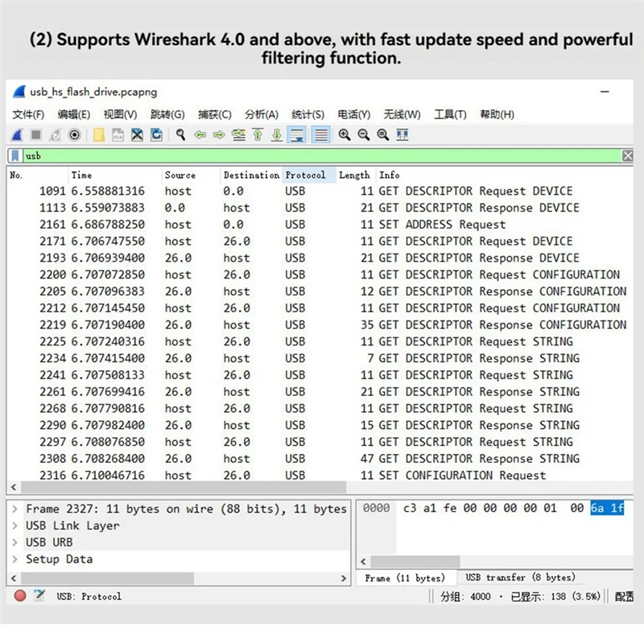Expand the Setup Data section
This screenshot has width=644, height=644.
[x=14, y=559]
